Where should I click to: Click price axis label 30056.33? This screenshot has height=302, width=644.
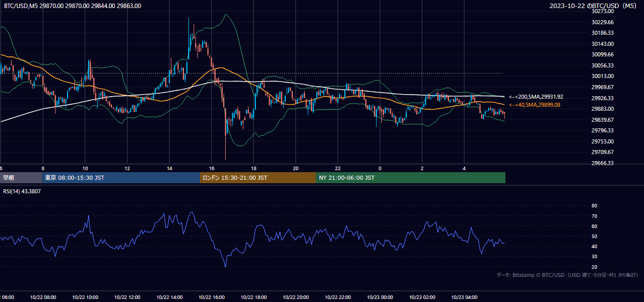(x=603, y=65)
